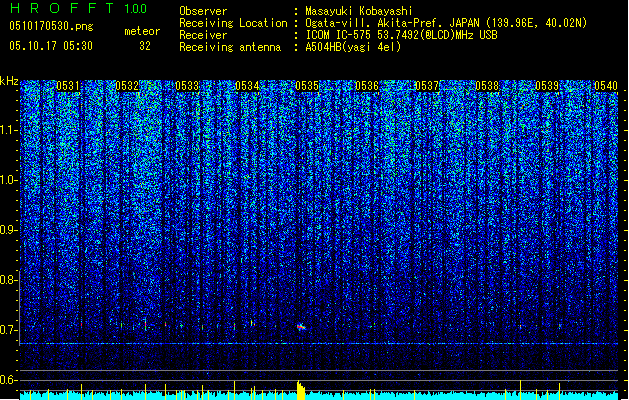
Task: Click the 0535 time marker
Action: 307,86
